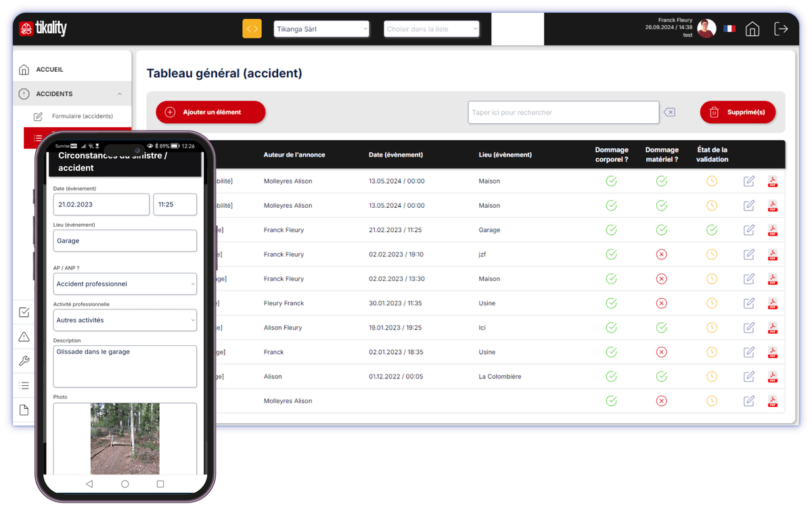Click the 'Ajouter un élément' button
812x526 pixels.
(210, 112)
